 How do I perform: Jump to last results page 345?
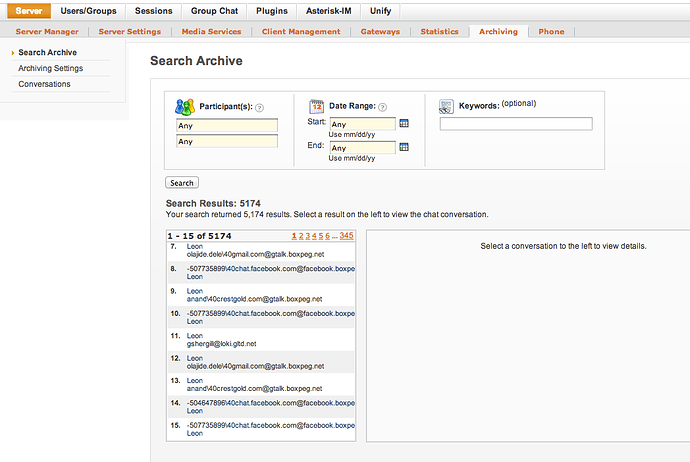[x=346, y=236]
